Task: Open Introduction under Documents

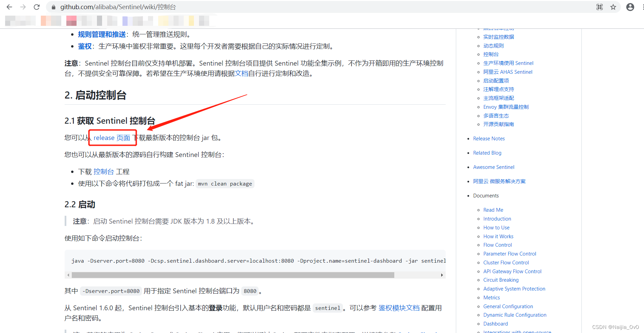Action: click(497, 218)
